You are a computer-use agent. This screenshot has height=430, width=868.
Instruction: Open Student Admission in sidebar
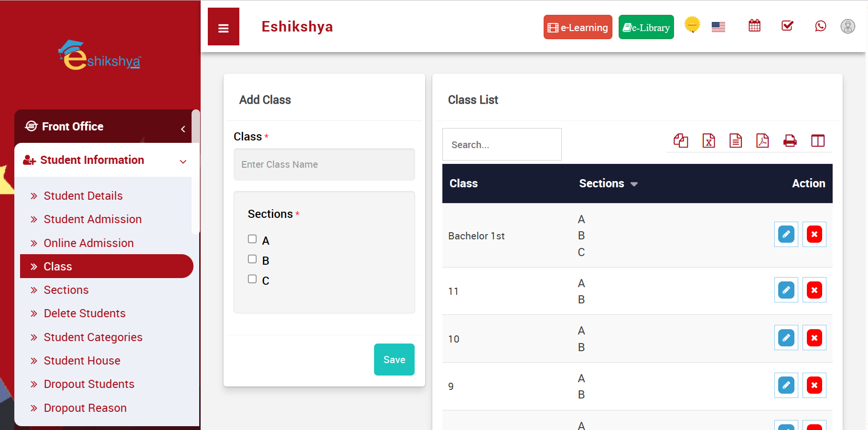tap(93, 219)
